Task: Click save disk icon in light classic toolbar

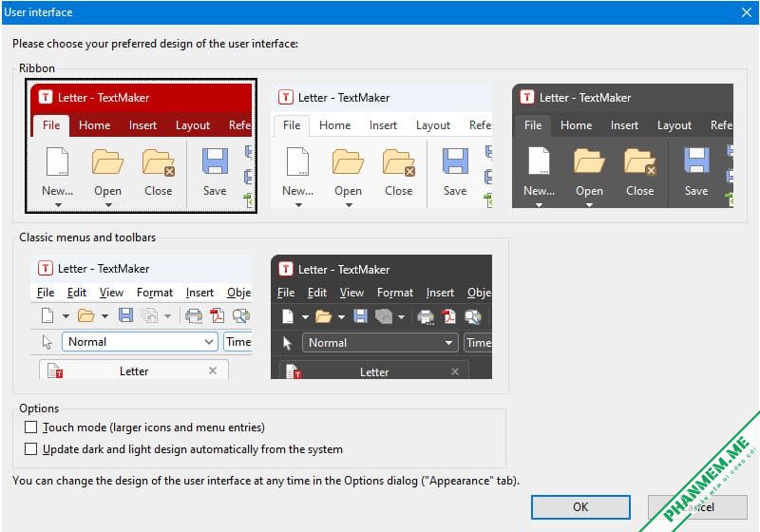Action: (126, 315)
